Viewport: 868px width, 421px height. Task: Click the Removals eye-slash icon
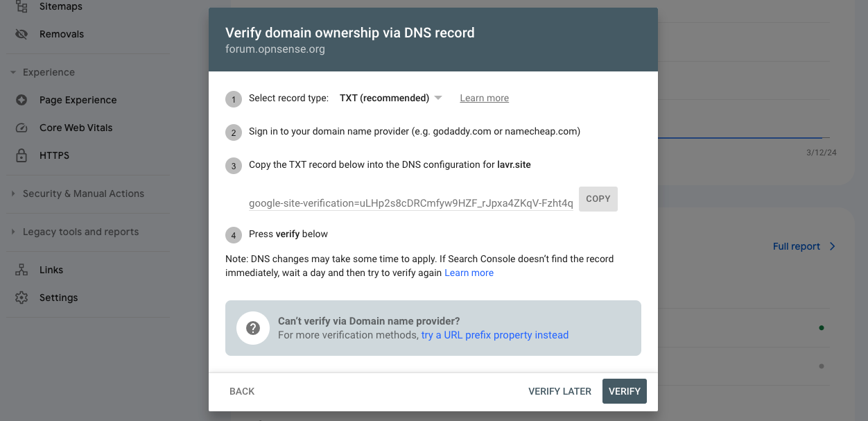coord(21,34)
